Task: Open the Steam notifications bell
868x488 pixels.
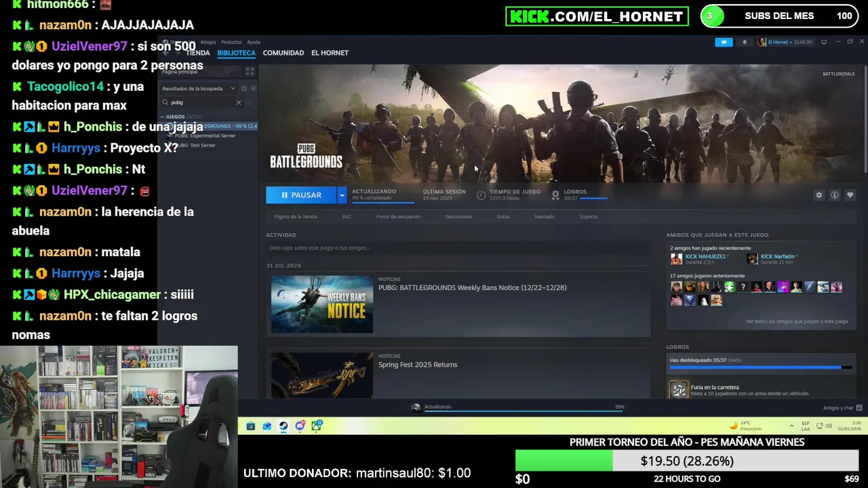Action: (x=745, y=42)
